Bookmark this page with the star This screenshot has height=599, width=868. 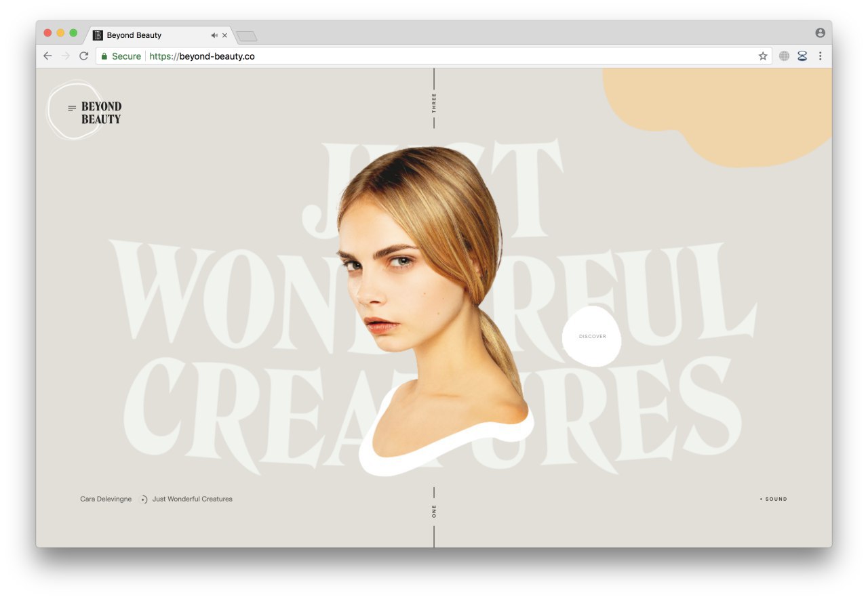click(763, 56)
